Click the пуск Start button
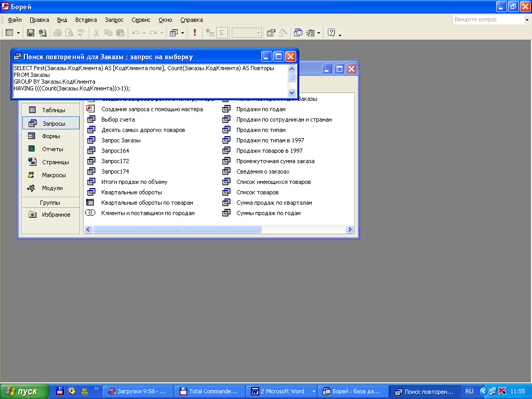Screen dimensions: 532x399 coord(24,391)
